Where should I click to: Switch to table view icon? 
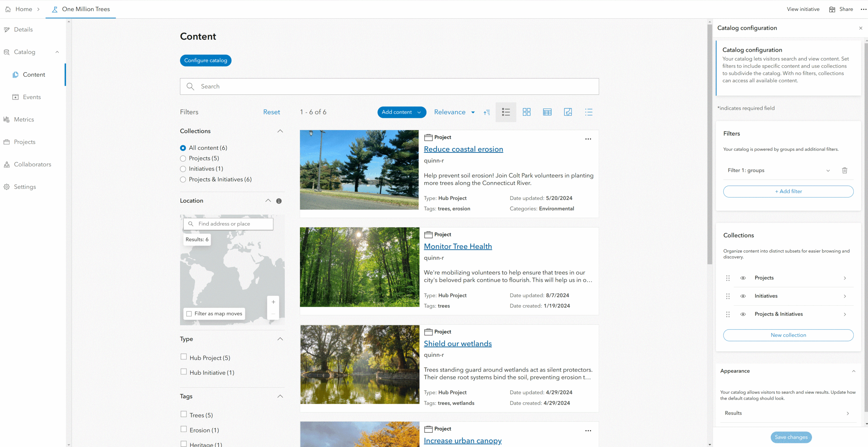(x=547, y=112)
